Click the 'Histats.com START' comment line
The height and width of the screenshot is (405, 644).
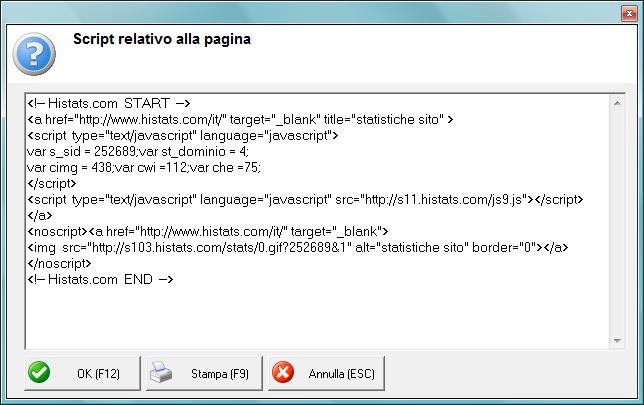point(108,103)
